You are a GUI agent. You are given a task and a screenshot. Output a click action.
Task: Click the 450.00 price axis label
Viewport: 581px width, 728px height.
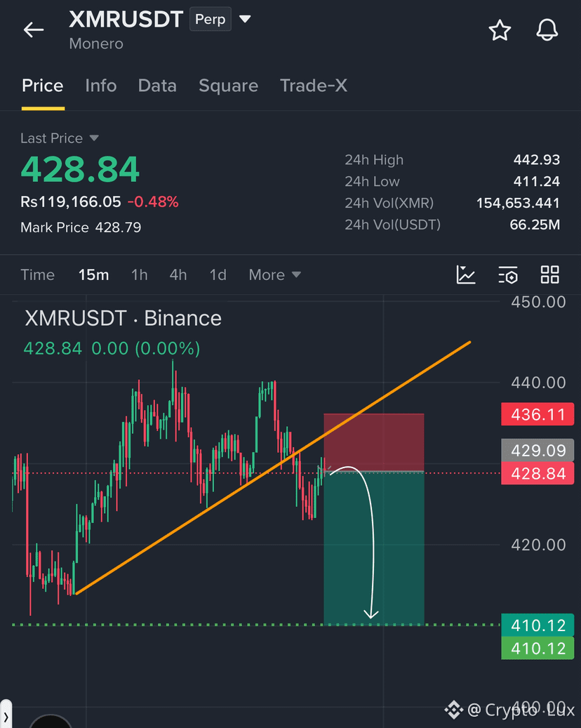(x=538, y=303)
